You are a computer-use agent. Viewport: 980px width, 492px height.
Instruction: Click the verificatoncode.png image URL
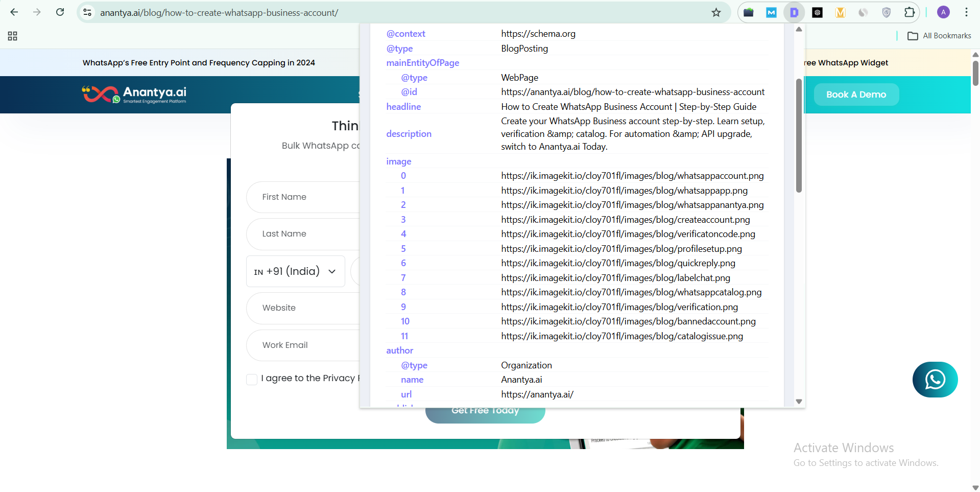click(628, 234)
